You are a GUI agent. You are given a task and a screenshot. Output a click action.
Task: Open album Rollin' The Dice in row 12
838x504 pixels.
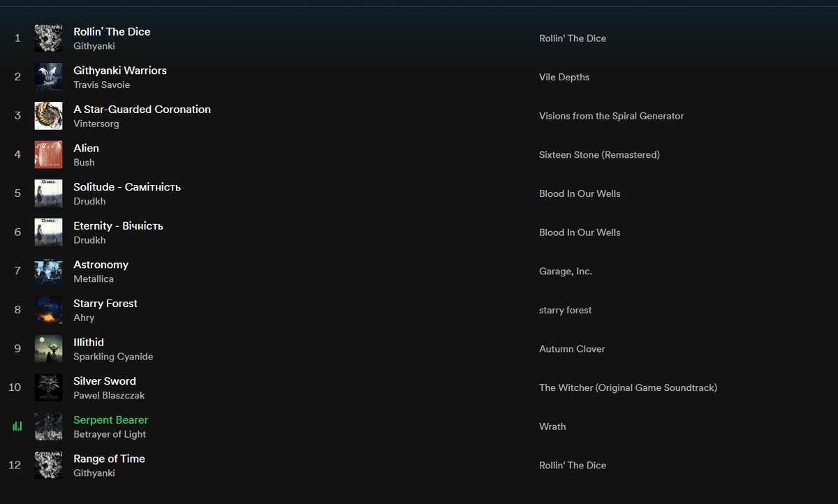(573, 465)
